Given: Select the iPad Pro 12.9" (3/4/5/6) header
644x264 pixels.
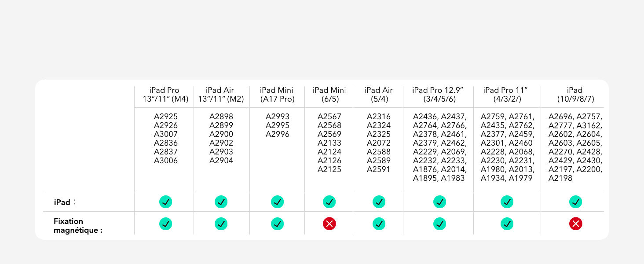Looking at the screenshot, I should click(439, 95).
